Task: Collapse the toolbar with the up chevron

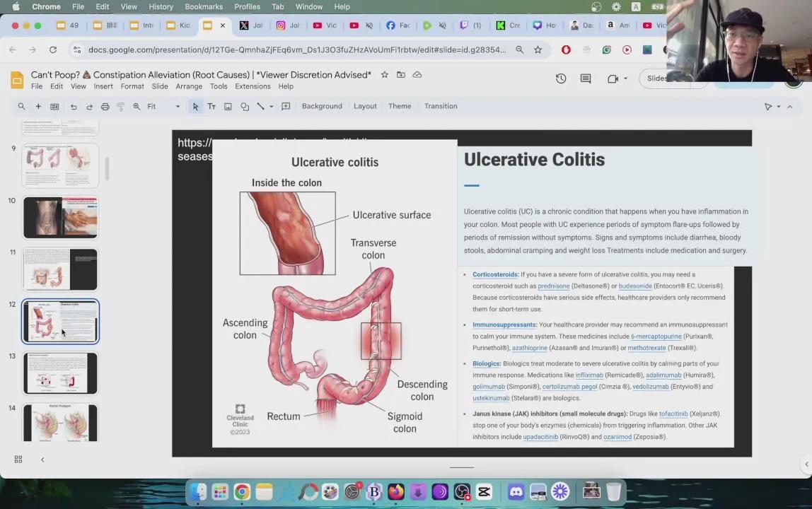Action: click(x=790, y=107)
